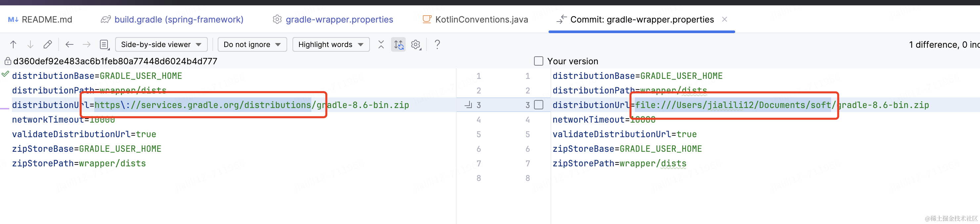Image resolution: width=980 pixels, height=224 pixels.
Task: Check the Your version checkbox
Action: pos(538,61)
